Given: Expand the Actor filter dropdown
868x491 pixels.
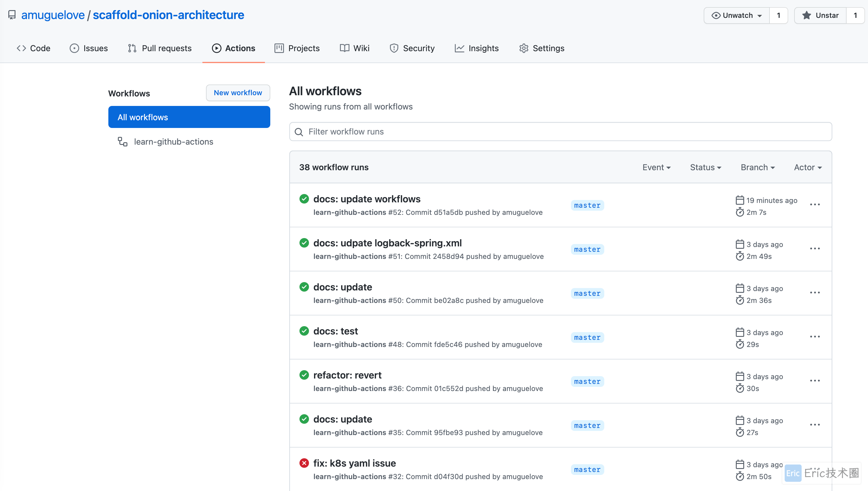Looking at the screenshot, I should click(808, 167).
